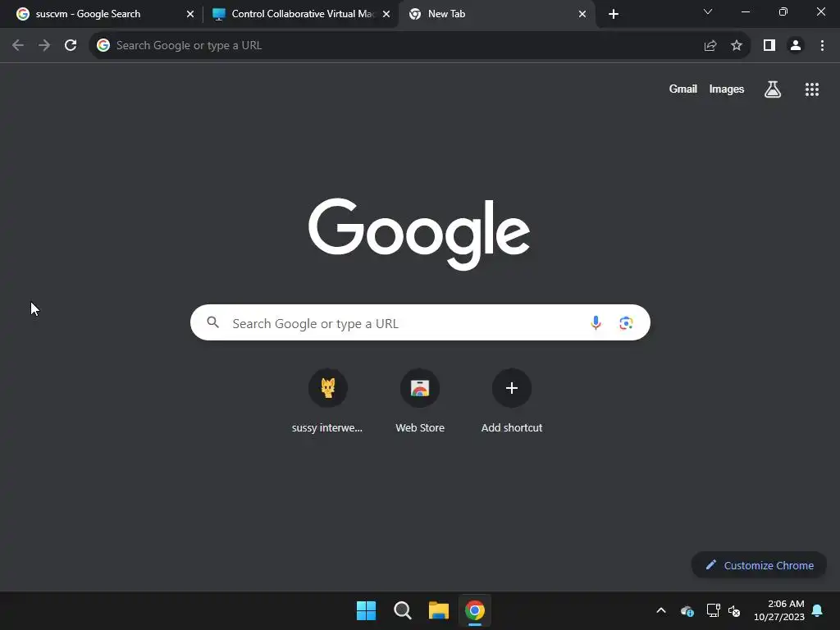Screen dimensions: 840x630
Task: Open a new tab with the plus button
Action: [x=614, y=14]
